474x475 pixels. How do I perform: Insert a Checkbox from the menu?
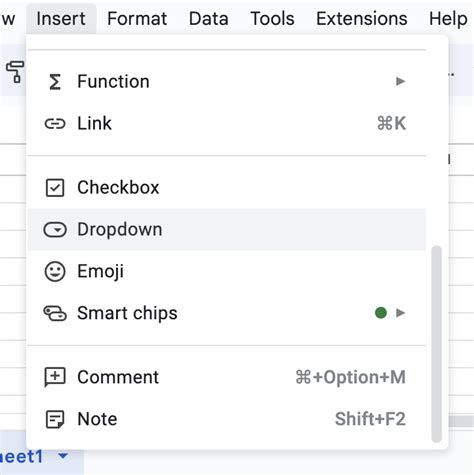[x=227, y=188]
